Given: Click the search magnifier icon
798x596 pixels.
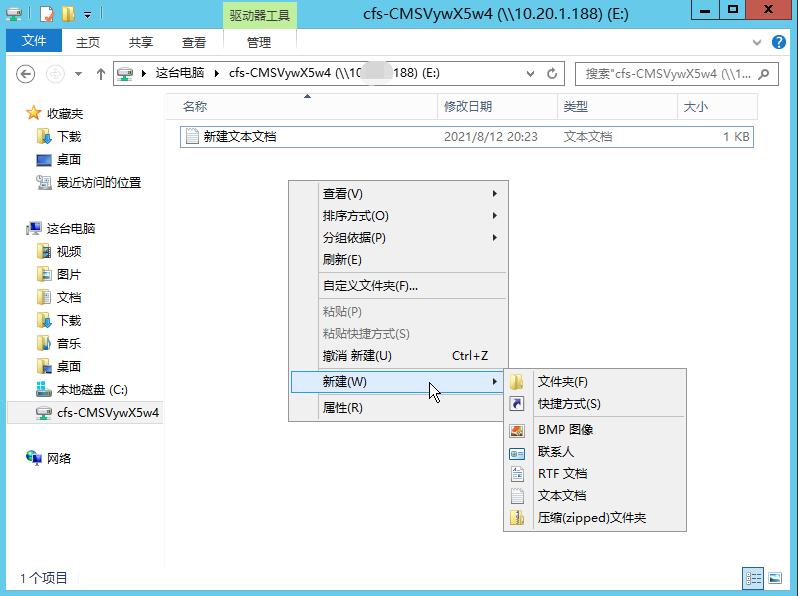Looking at the screenshot, I should (763, 74).
